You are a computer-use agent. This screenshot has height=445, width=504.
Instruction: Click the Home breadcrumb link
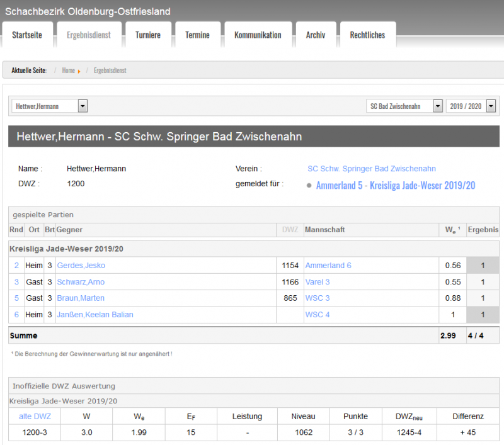tap(68, 70)
